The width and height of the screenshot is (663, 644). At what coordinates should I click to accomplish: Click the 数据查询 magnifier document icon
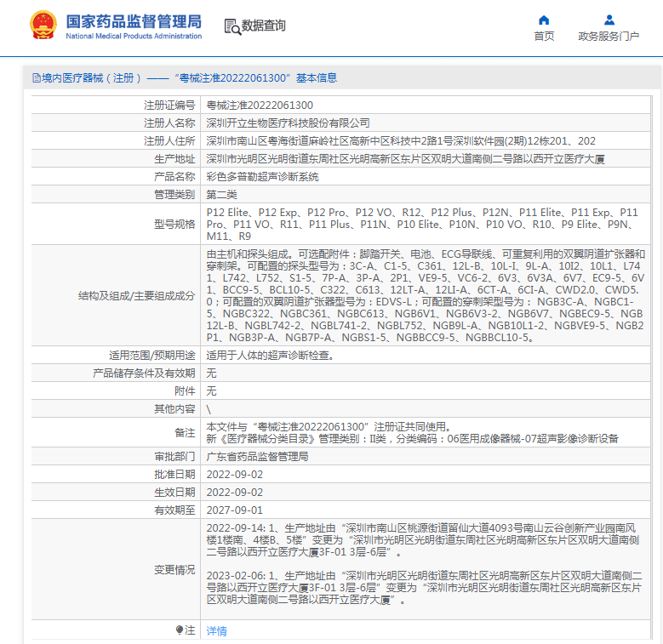tap(231, 26)
